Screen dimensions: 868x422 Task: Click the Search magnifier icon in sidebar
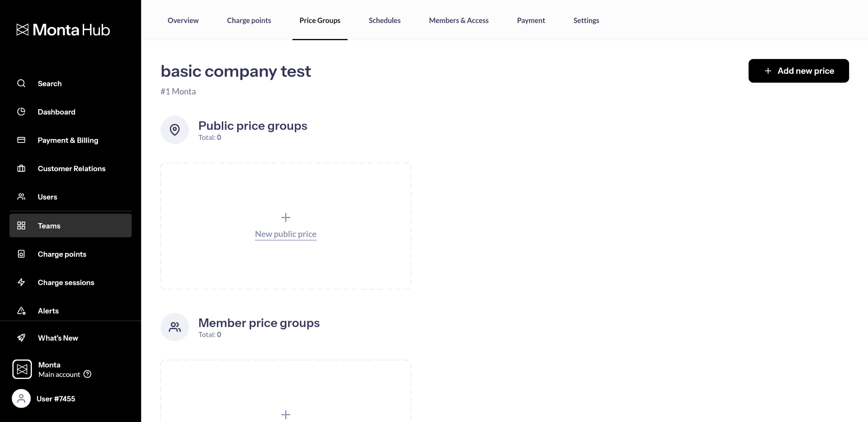tap(21, 83)
